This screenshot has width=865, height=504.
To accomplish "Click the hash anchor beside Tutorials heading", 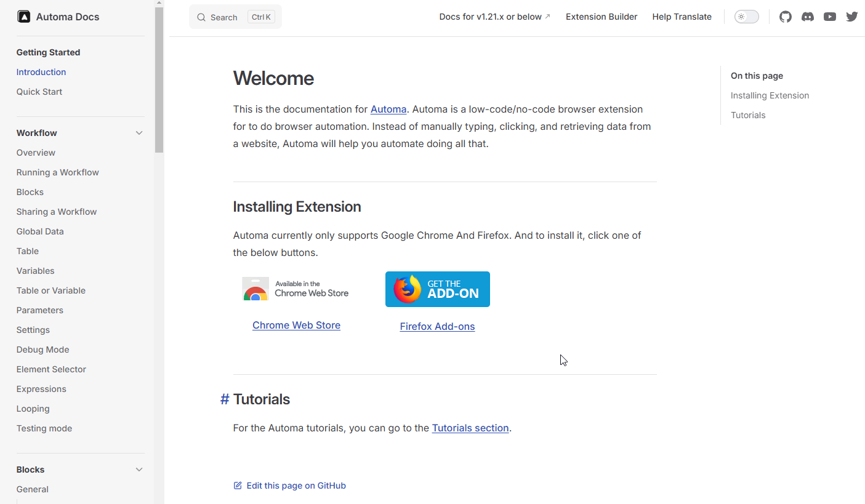I will click(x=225, y=399).
